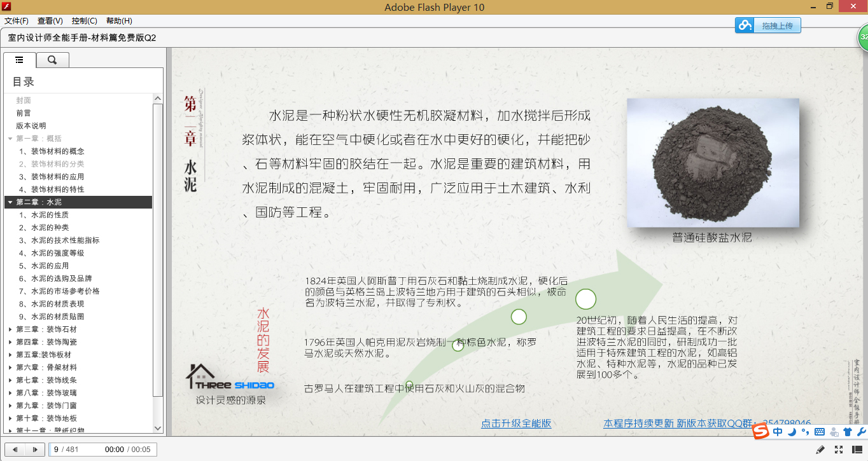Collapse the 第二章：水泥 chapter

(x=10, y=202)
